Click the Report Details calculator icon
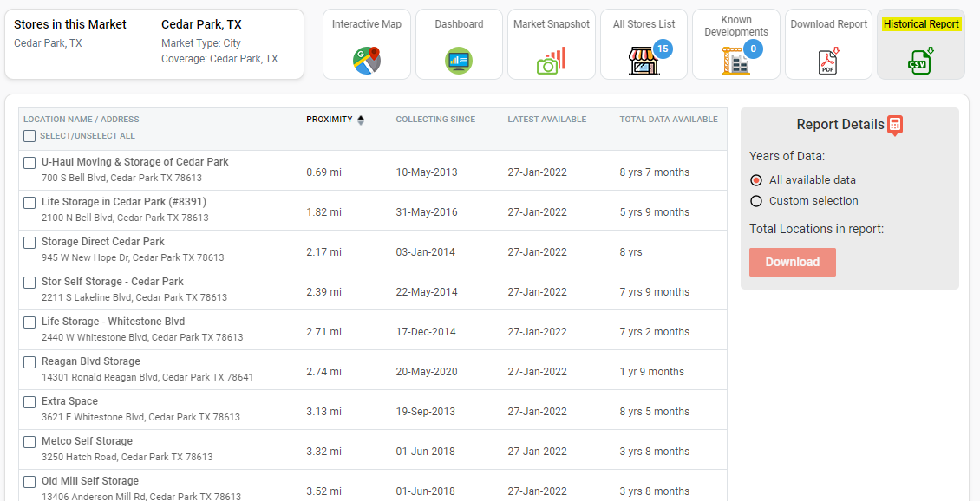980x501 pixels. (x=895, y=125)
